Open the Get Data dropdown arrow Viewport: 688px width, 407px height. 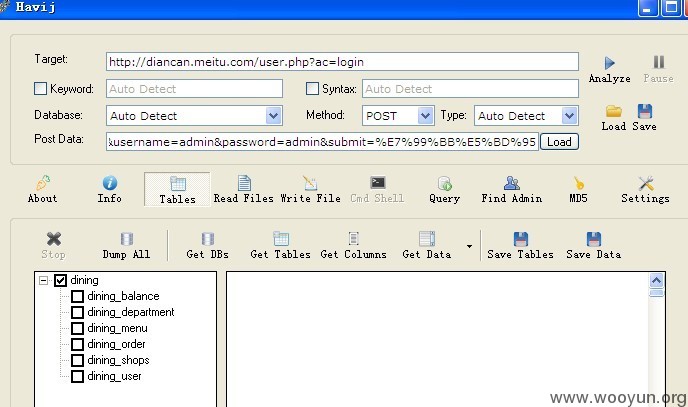[x=469, y=246]
